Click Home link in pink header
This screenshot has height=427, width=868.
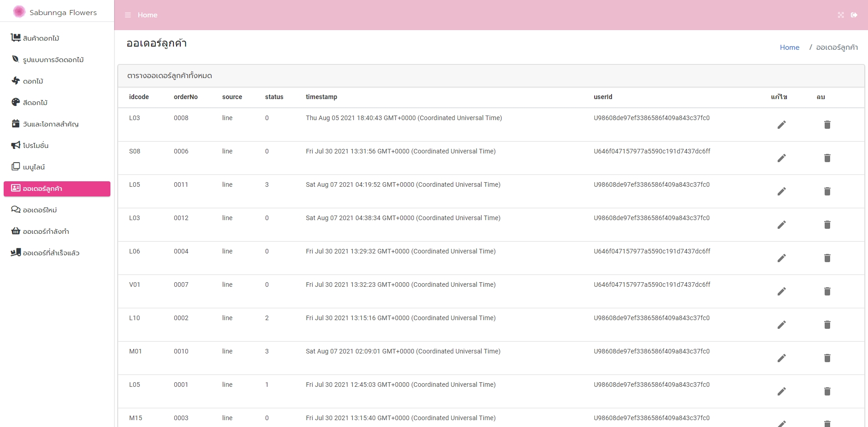point(147,15)
